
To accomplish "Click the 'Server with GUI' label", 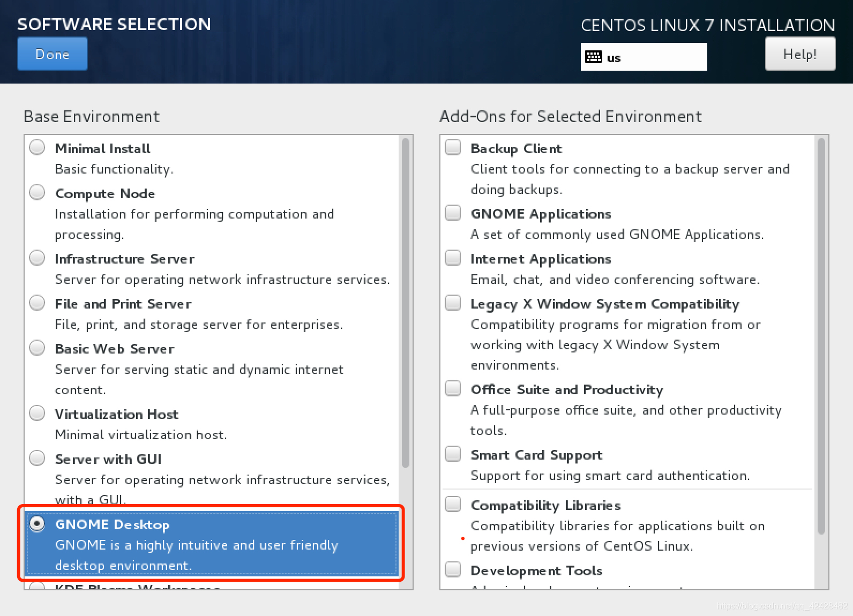I will [108, 459].
